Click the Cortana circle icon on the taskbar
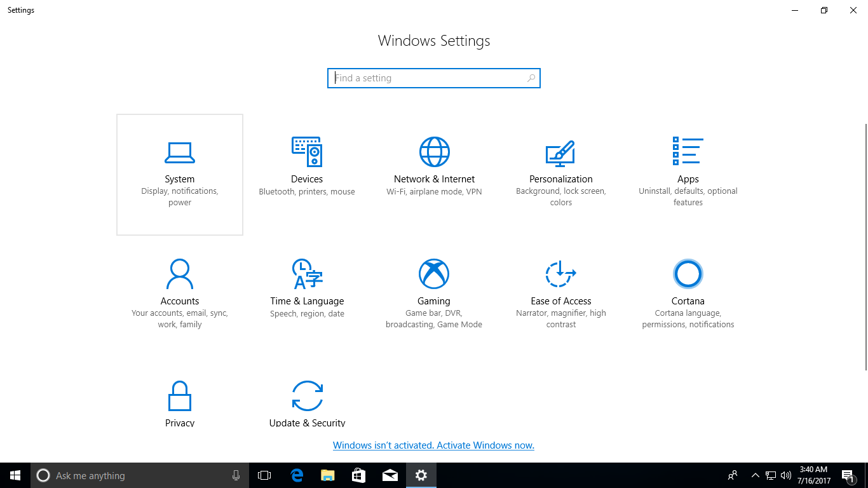 (x=43, y=475)
